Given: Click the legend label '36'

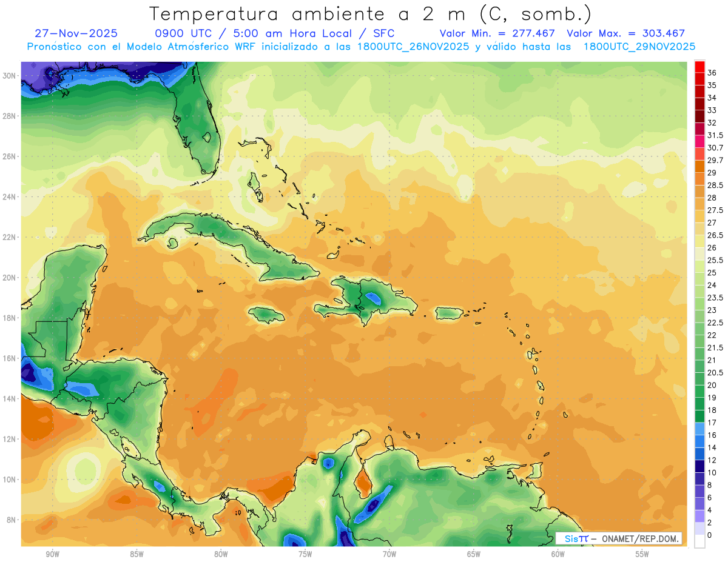Looking at the screenshot, I should click(712, 73).
